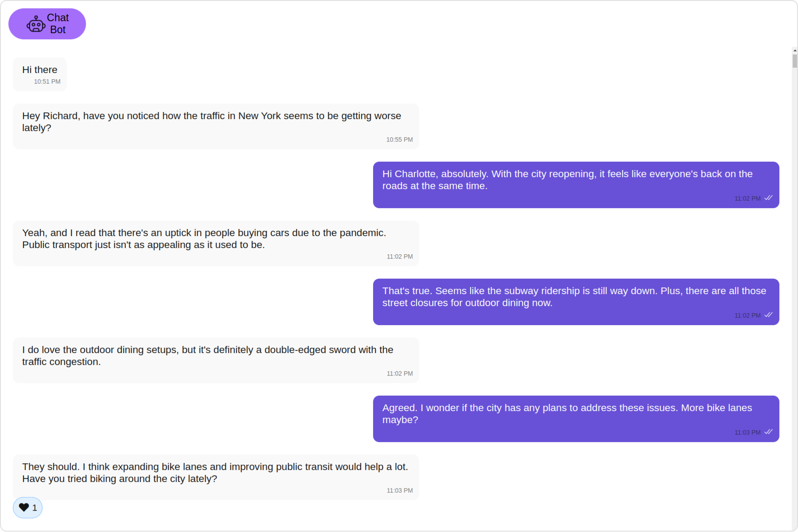Screen dimensions: 798x532
Task: Click the double-check read receipt on the Charlotte reply
Action: (769, 198)
